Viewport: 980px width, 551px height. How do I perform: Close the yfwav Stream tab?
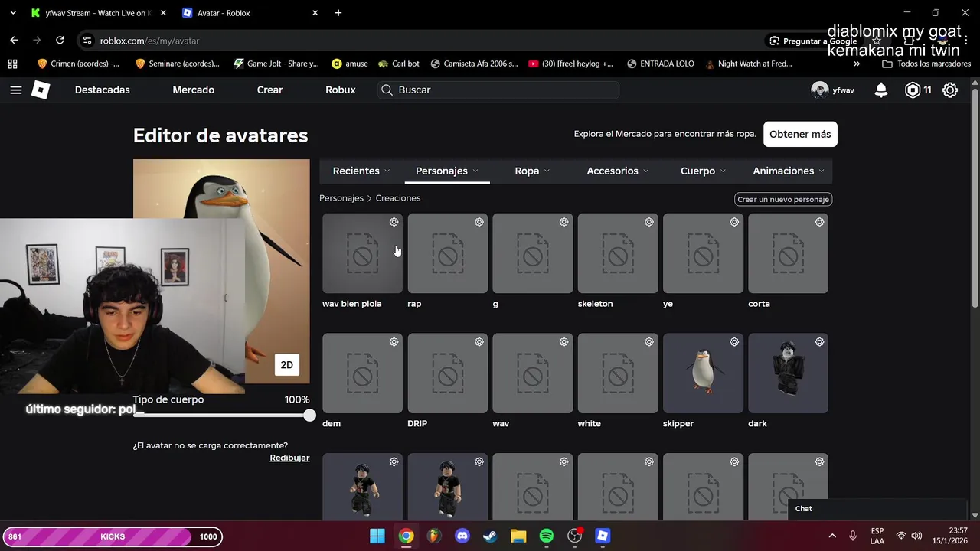point(163,13)
